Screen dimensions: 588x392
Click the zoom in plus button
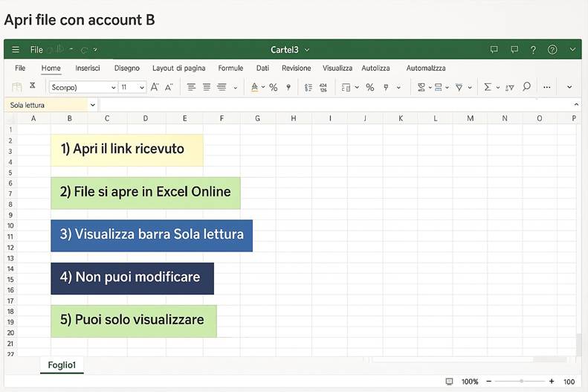point(552,382)
